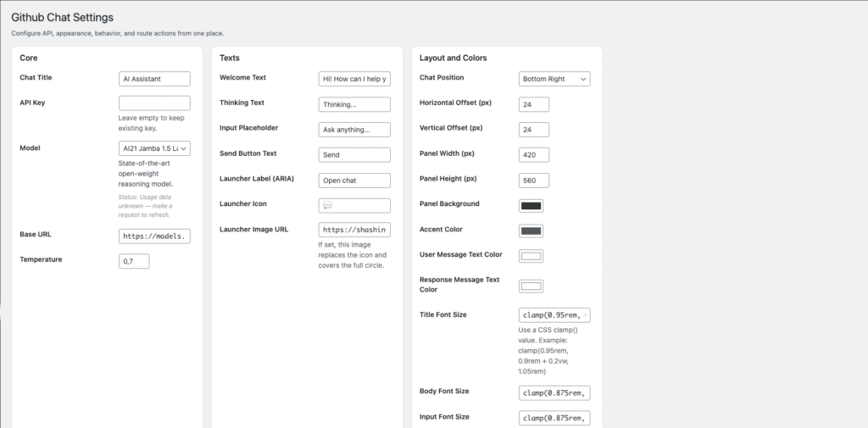Click the Vertical Offset (px) field

[534, 130]
